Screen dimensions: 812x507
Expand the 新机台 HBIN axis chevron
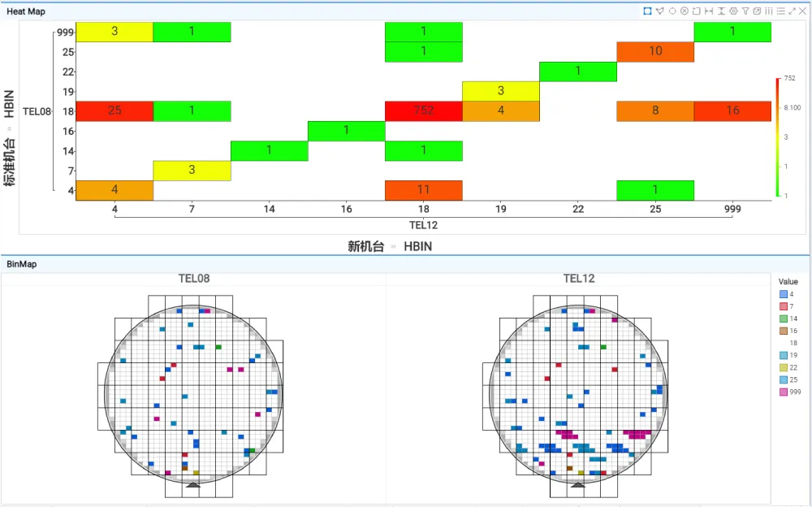(394, 247)
